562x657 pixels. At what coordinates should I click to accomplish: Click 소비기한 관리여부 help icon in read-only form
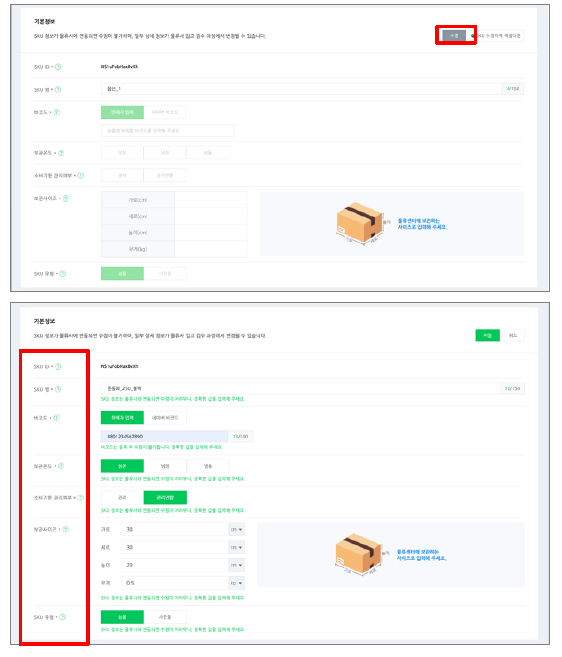point(81,175)
